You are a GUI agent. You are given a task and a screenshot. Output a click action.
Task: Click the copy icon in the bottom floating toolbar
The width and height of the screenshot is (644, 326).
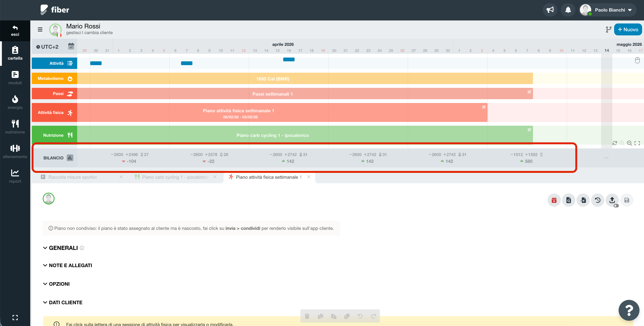[320, 316]
